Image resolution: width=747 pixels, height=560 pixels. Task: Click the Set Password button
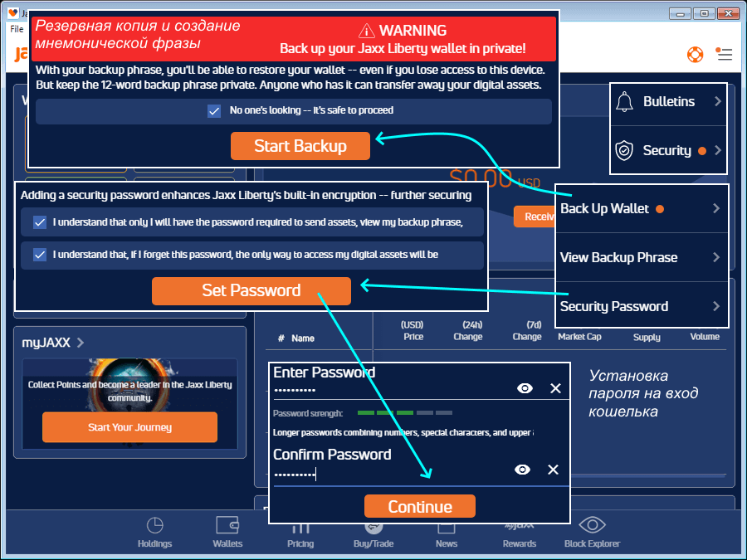(251, 290)
